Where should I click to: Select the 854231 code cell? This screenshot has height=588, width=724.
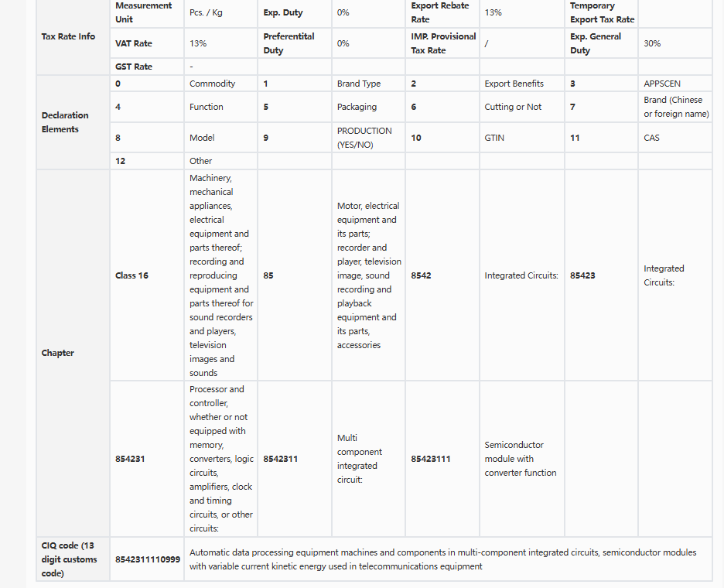pos(147,459)
